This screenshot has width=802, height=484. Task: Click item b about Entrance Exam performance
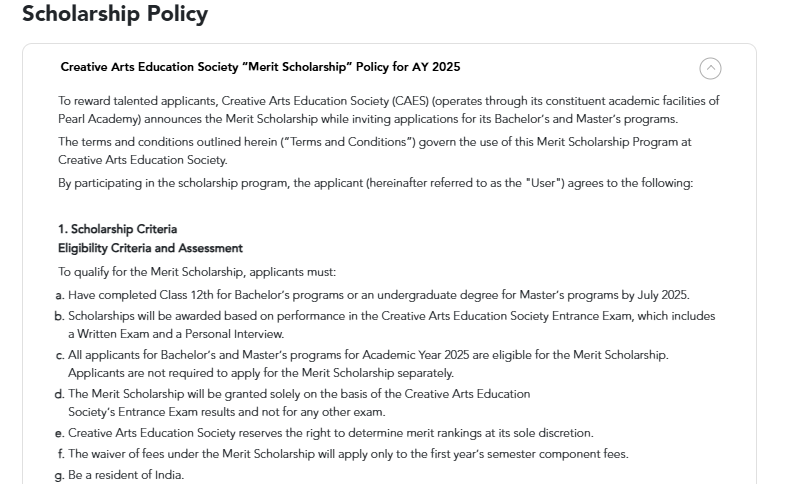point(391,316)
